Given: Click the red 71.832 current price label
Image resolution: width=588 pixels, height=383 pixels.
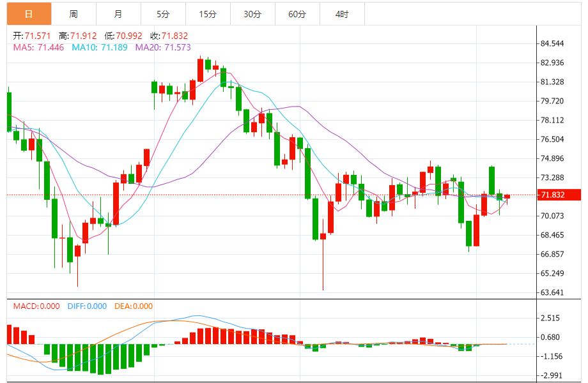Looking at the screenshot, I should tap(559, 195).
